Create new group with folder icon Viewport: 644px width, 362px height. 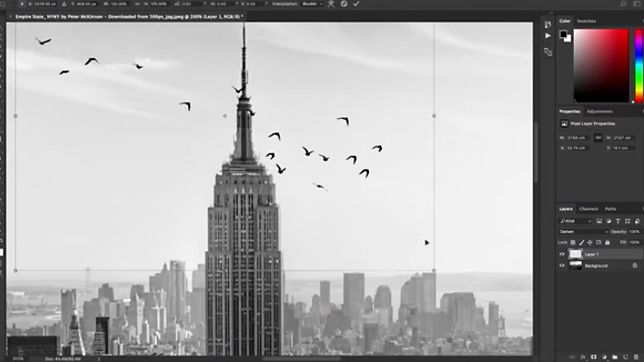click(x=614, y=357)
